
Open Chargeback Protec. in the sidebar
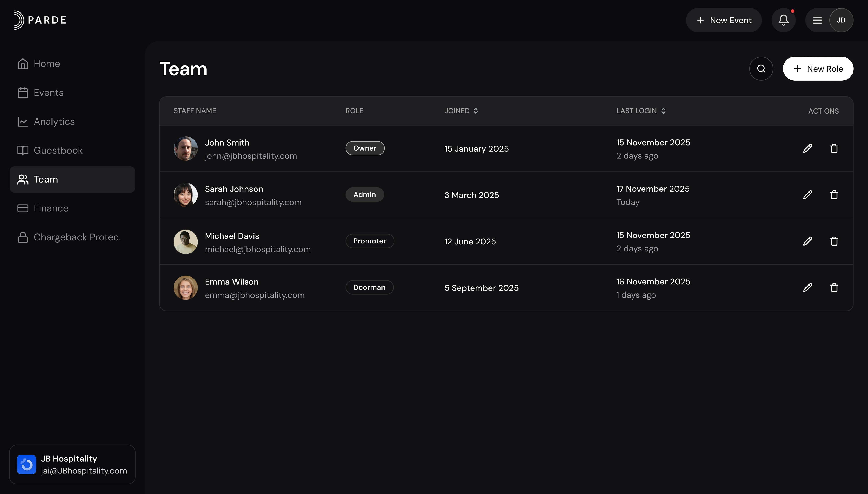(x=77, y=237)
